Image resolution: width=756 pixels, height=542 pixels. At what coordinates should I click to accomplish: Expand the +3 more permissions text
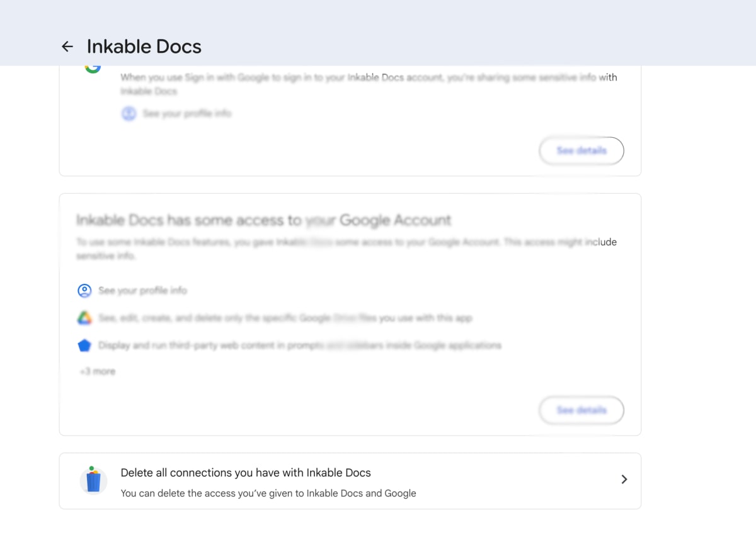[97, 371]
